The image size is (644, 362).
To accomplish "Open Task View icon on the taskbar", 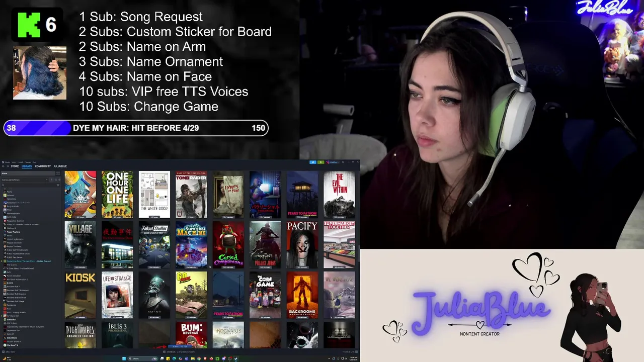I will tap(162, 358).
